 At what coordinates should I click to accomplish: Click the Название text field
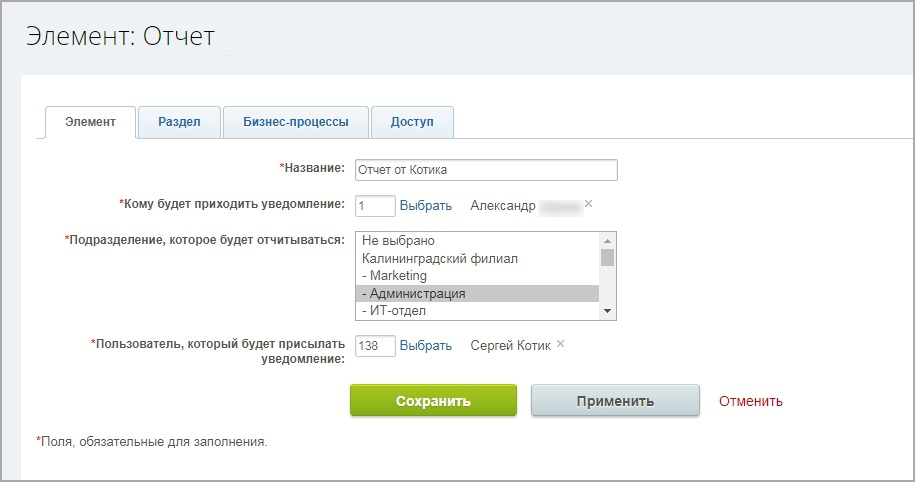click(486, 170)
